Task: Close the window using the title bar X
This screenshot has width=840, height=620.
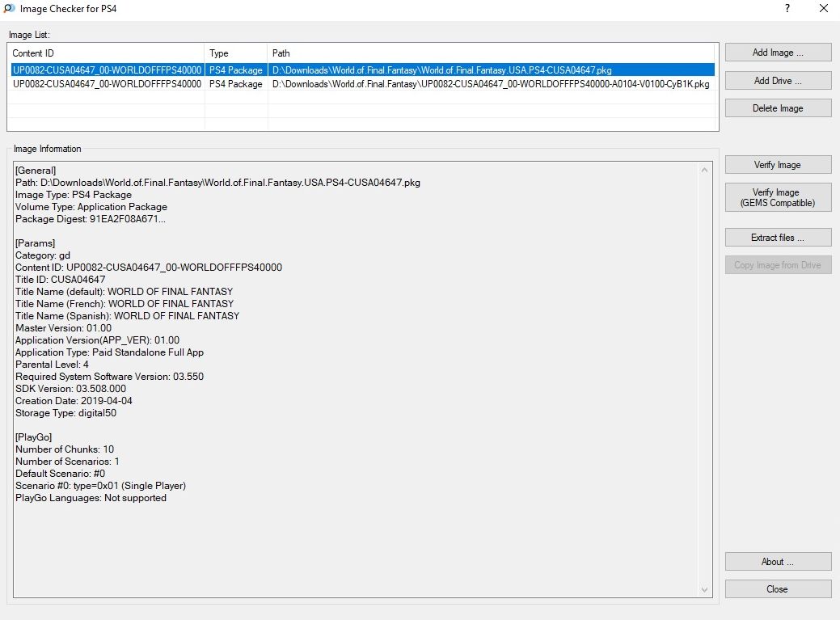Action: click(824, 9)
